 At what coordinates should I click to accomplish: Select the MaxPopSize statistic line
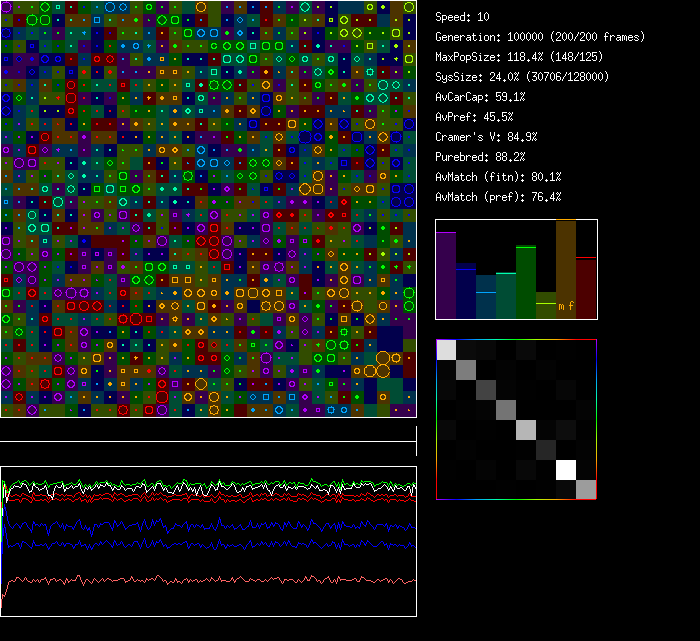click(519, 57)
